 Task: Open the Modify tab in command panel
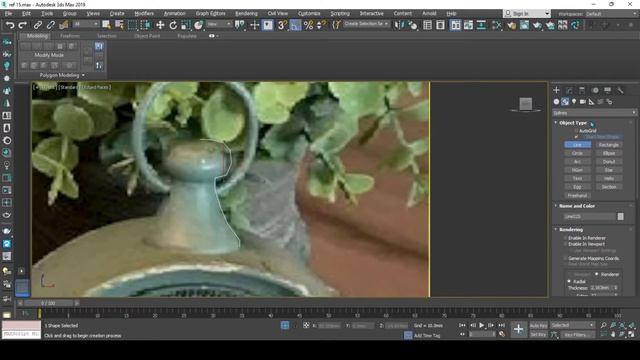pyautogui.click(x=569, y=90)
